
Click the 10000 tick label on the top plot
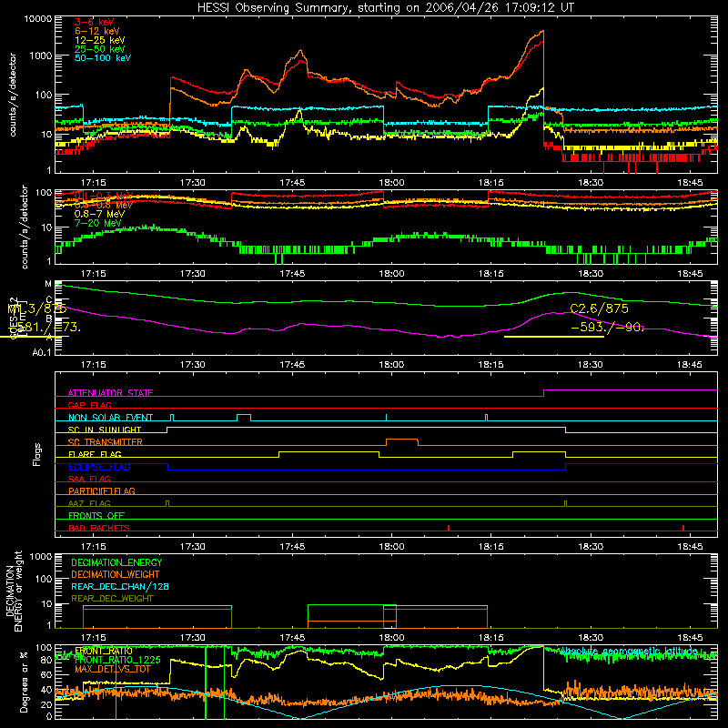(38, 18)
